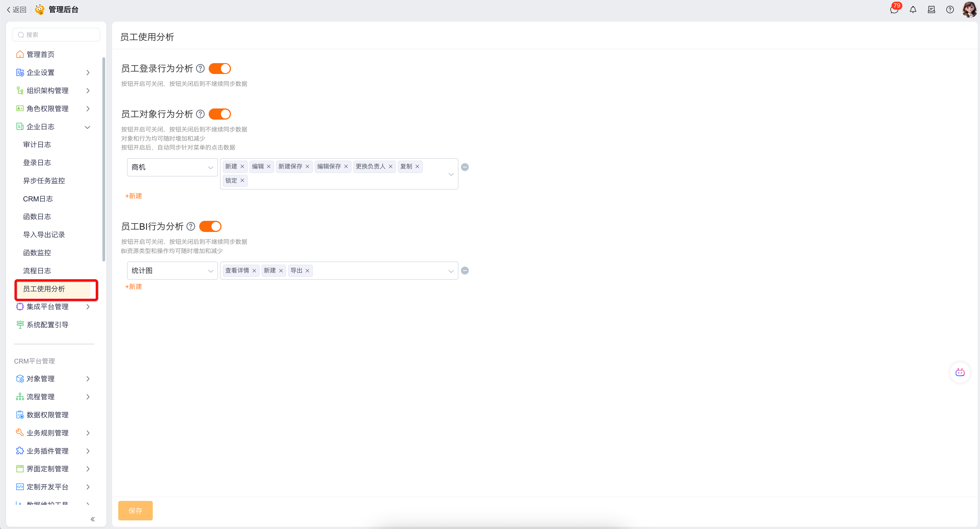
Task: Remove the 更换负责人 tag with its X
Action: pos(390,167)
